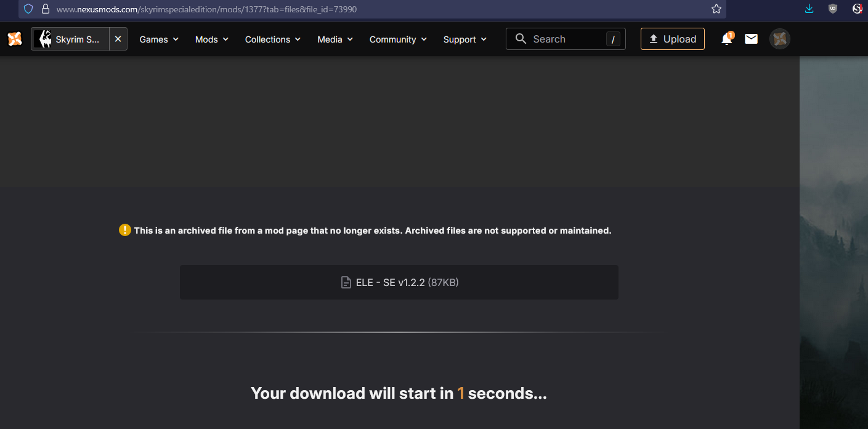
Task: Select the nexusmods.com URL in address bar
Action: [x=206, y=9]
